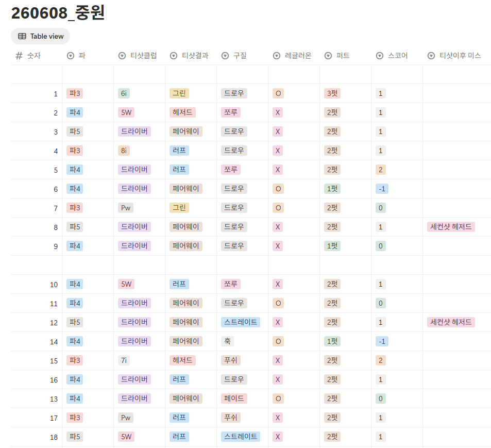Click the select icon beside 티샷클럽 header
Screen dimensions: 491x448
point(122,56)
